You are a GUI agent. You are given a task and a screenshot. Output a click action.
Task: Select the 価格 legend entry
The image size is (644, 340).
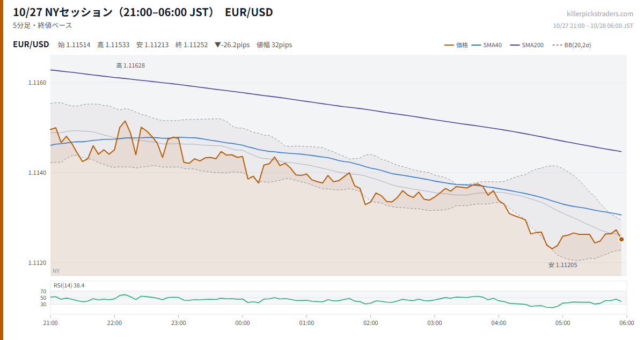click(456, 45)
